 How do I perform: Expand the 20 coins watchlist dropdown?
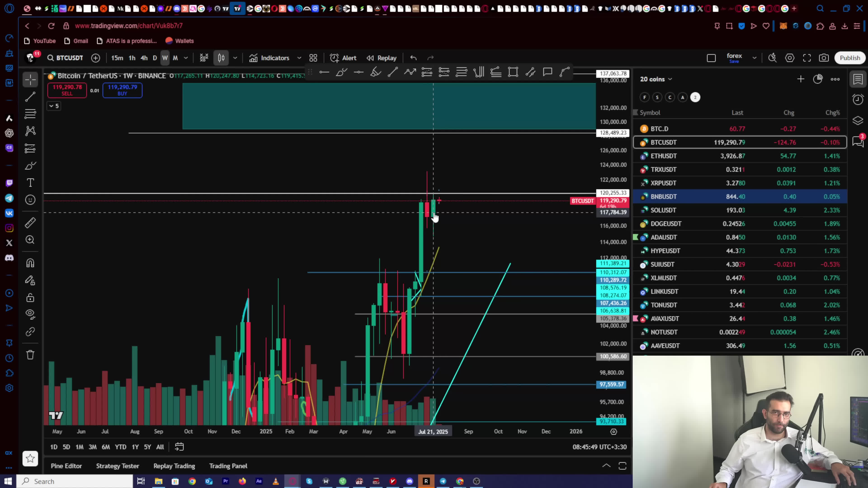(656, 79)
